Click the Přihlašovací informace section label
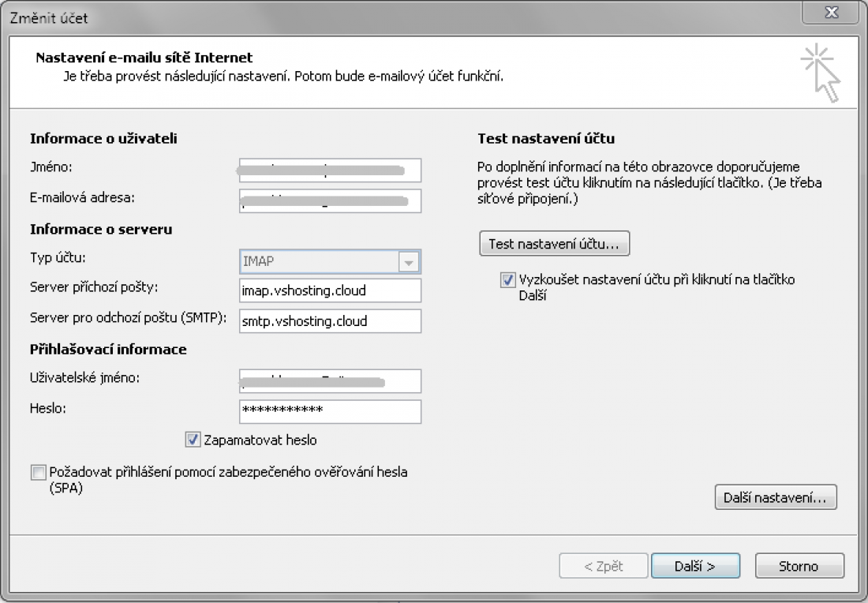The image size is (868, 603). [x=108, y=349]
